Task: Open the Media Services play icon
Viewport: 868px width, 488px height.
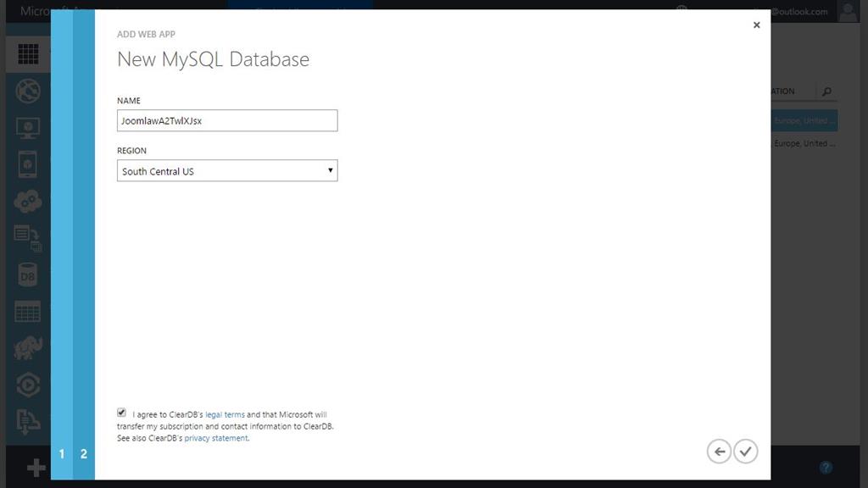Action: click(28, 385)
